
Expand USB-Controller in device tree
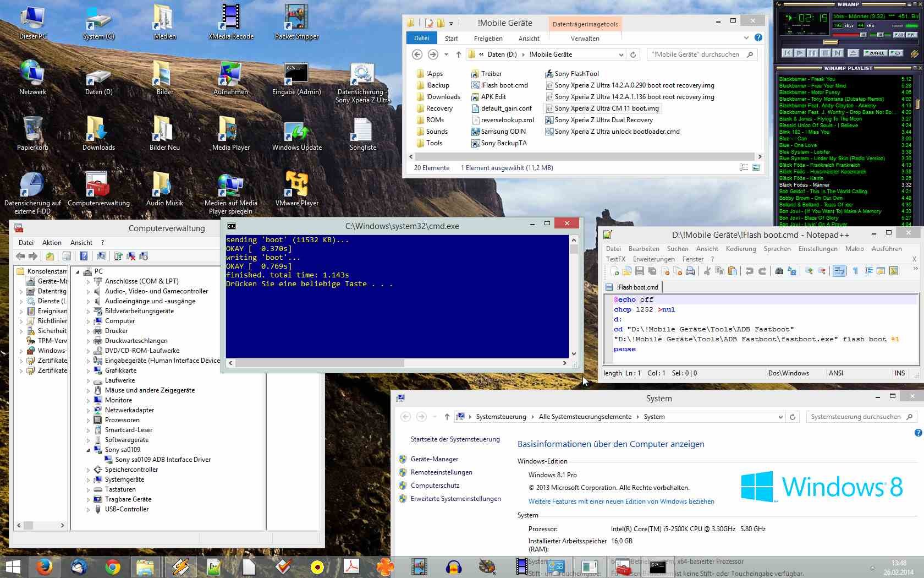point(88,509)
